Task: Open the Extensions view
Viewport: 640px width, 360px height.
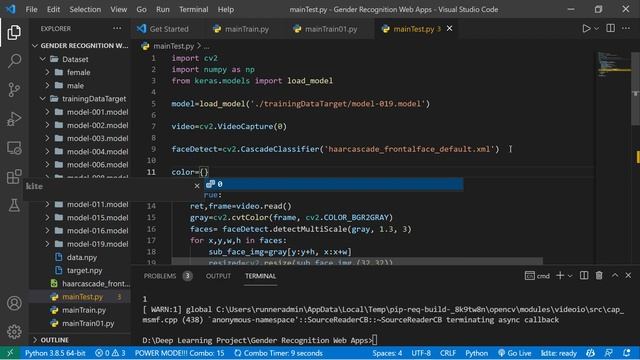Action: click(x=14, y=177)
